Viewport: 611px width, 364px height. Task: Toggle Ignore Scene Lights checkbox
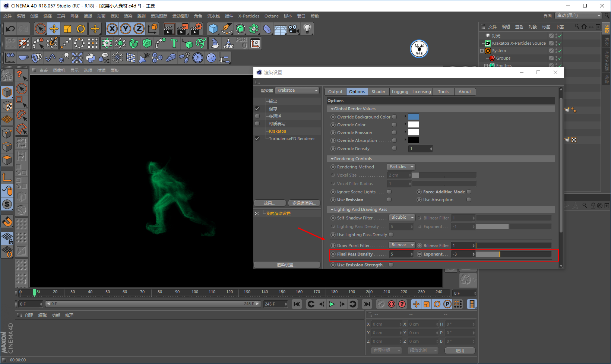tap(389, 192)
